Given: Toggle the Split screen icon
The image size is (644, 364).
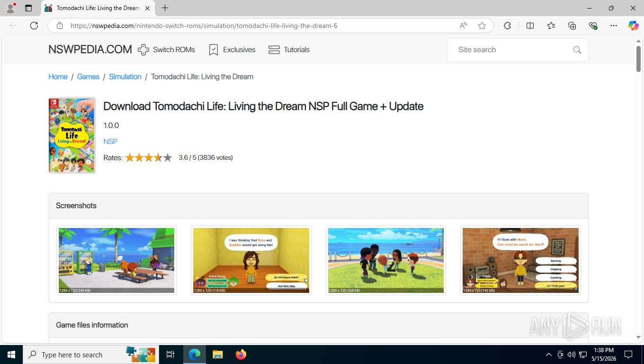Looking at the screenshot, I should 530,26.
